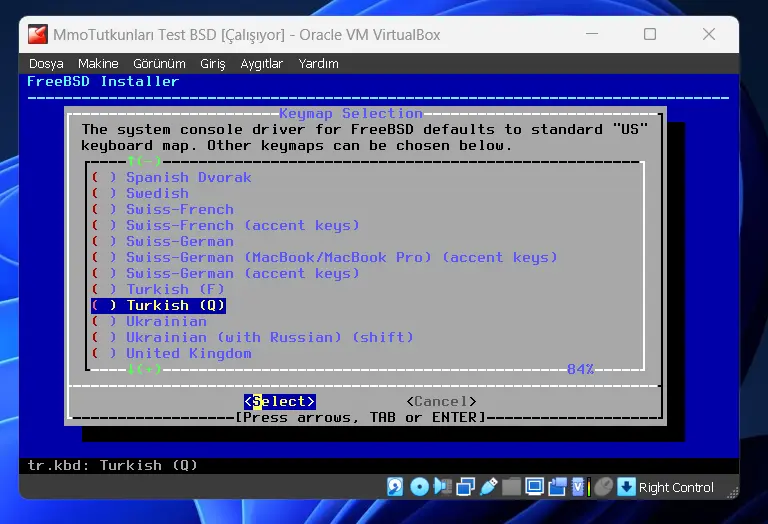Click the recording status icon
768x524 pixels.
[x=557, y=487]
